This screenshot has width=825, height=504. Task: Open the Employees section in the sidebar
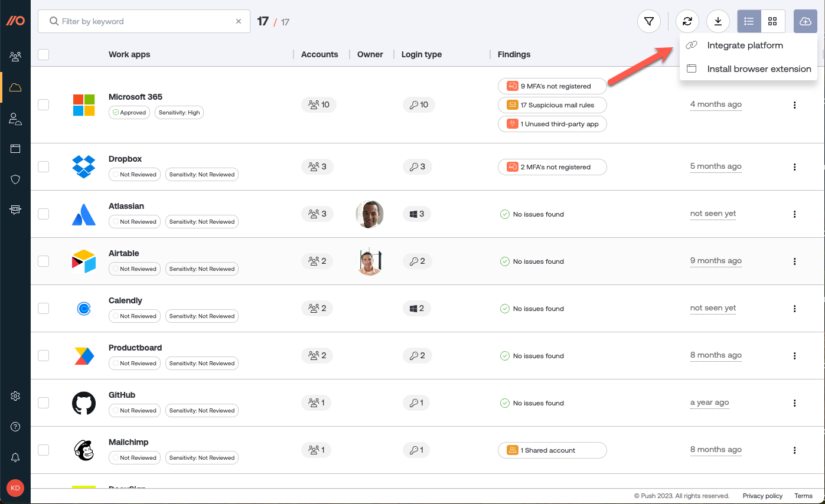(x=15, y=56)
